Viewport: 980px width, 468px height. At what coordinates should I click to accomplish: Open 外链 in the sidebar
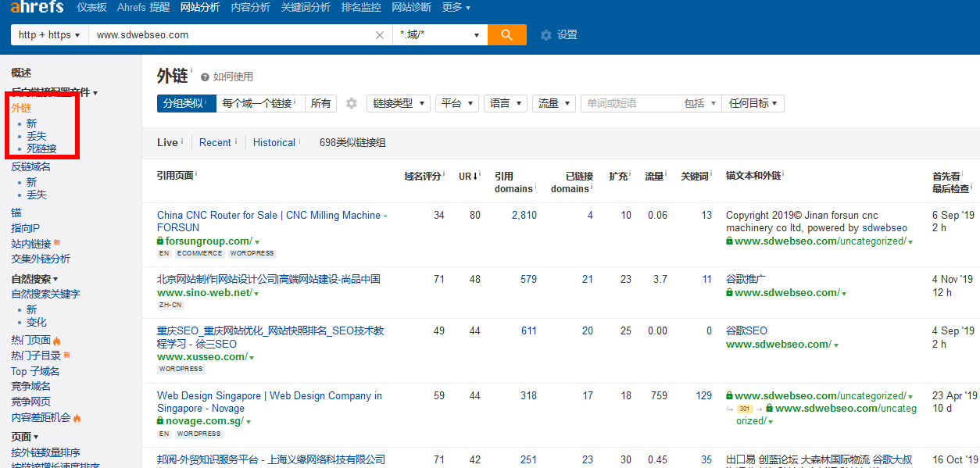pos(21,108)
